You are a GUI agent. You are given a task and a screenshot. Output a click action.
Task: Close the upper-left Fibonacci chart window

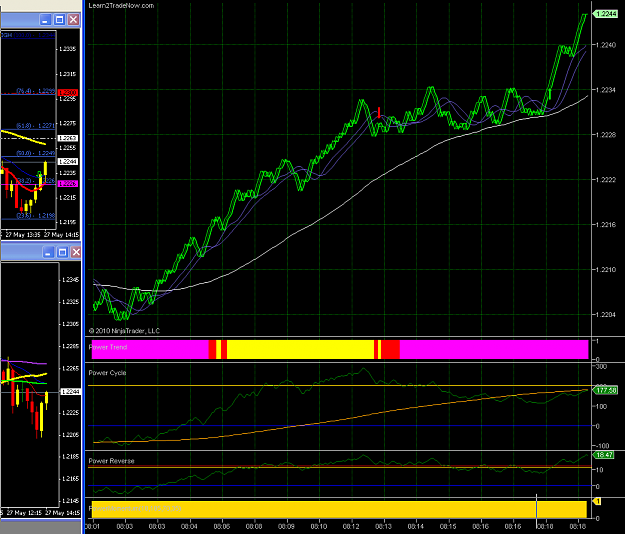click(x=73, y=20)
